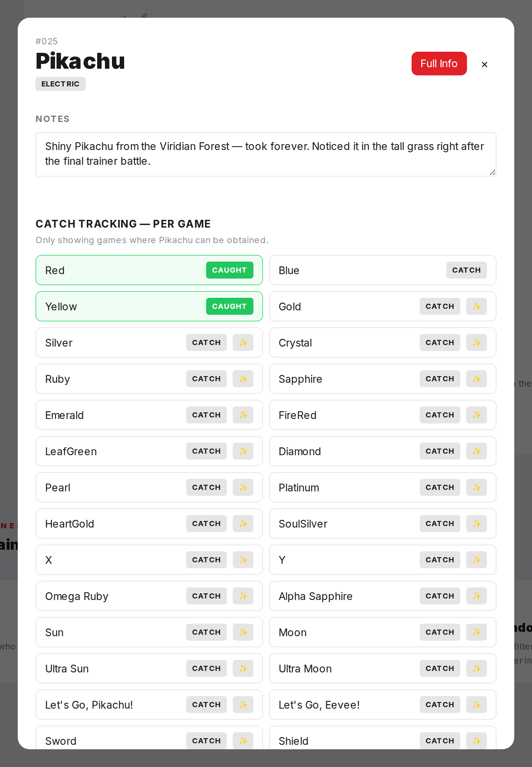Toggle shiny sparkle for FireRed
The image size is (532, 767).
pyautogui.click(x=476, y=415)
